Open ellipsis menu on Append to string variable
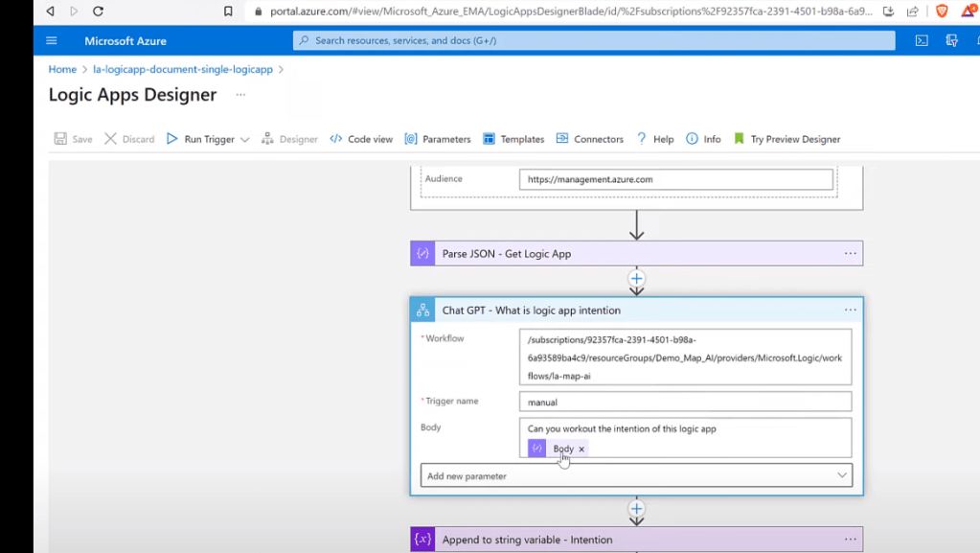 point(850,540)
